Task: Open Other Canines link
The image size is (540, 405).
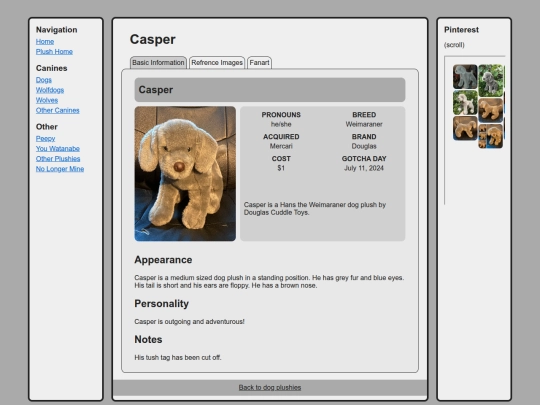Action: point(58,110)
